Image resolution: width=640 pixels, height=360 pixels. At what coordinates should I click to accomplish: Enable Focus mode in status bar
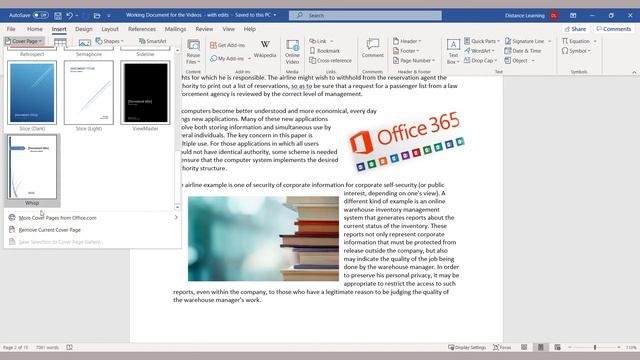[x=502, y=347]
